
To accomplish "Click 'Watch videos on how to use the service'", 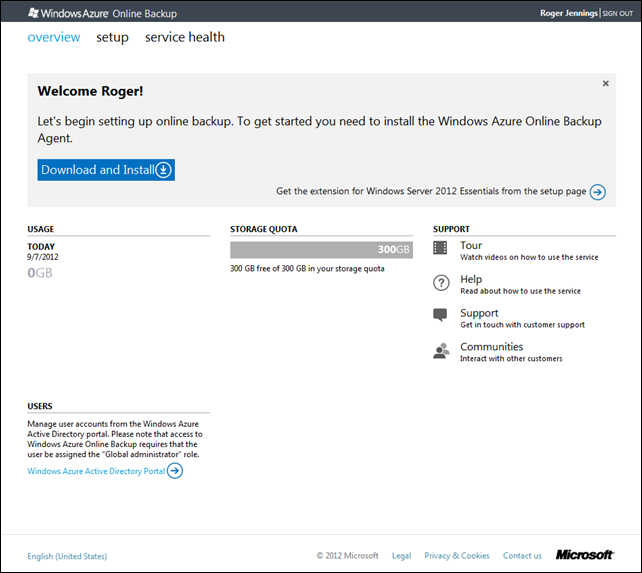I will click(529, 257).
